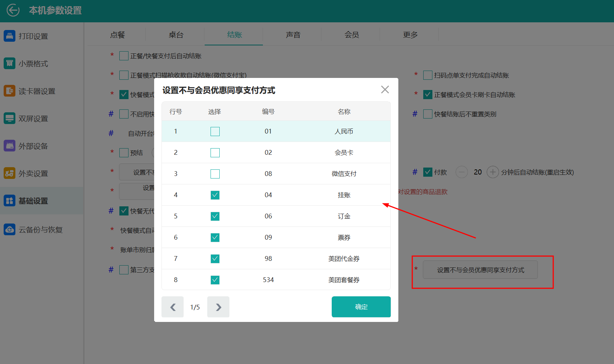Open 小票格式 receipt icon in sidebar

10,63
